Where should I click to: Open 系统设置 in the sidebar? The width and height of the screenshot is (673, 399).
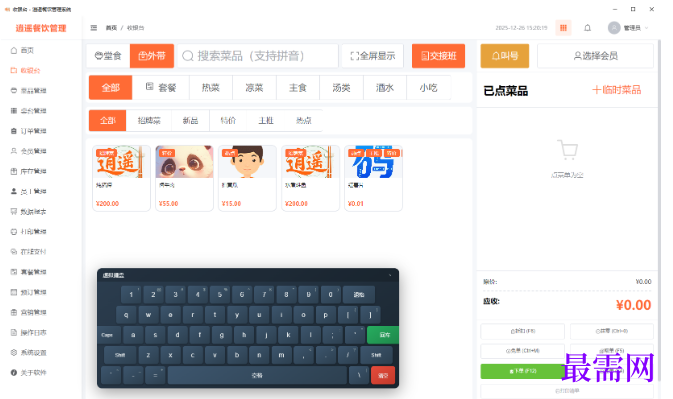click(28, 353)
